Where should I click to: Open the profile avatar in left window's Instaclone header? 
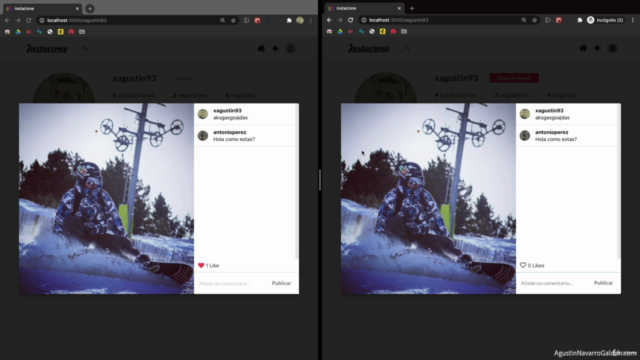290,49
